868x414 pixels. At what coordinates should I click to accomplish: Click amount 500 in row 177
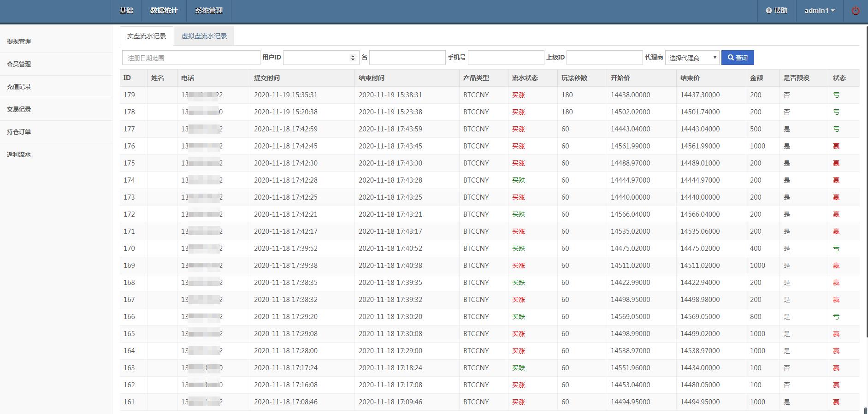tap(756, 129)
